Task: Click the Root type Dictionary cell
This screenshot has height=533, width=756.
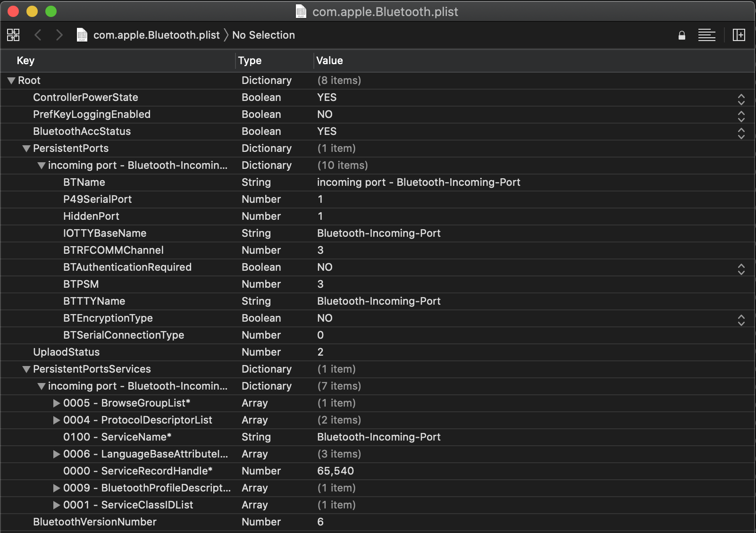Action: [267, 80]
